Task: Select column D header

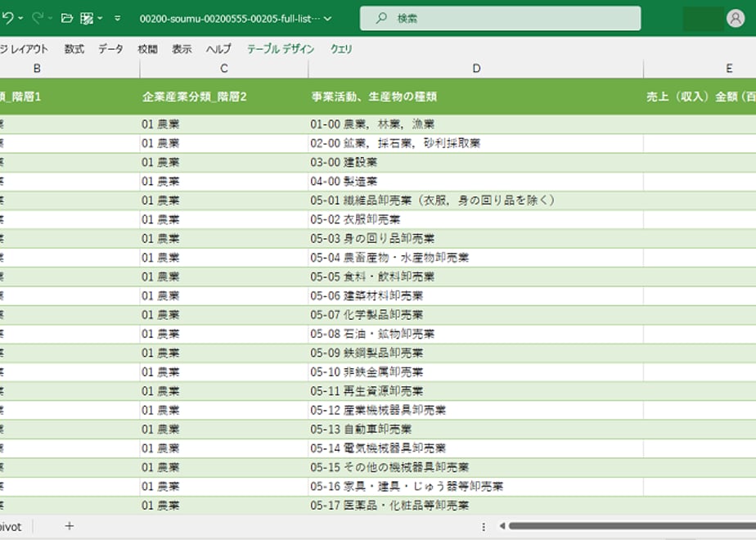Action: (476, 69)
